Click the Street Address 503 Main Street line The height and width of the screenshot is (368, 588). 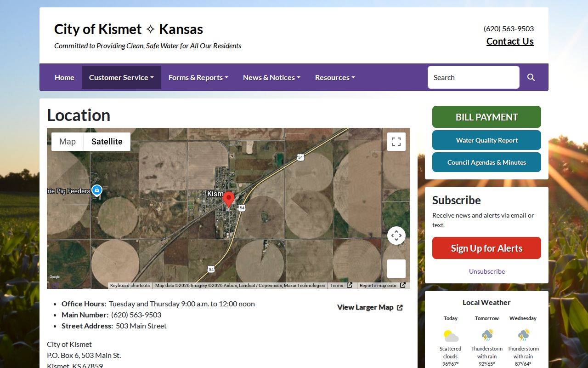(114, 326)
